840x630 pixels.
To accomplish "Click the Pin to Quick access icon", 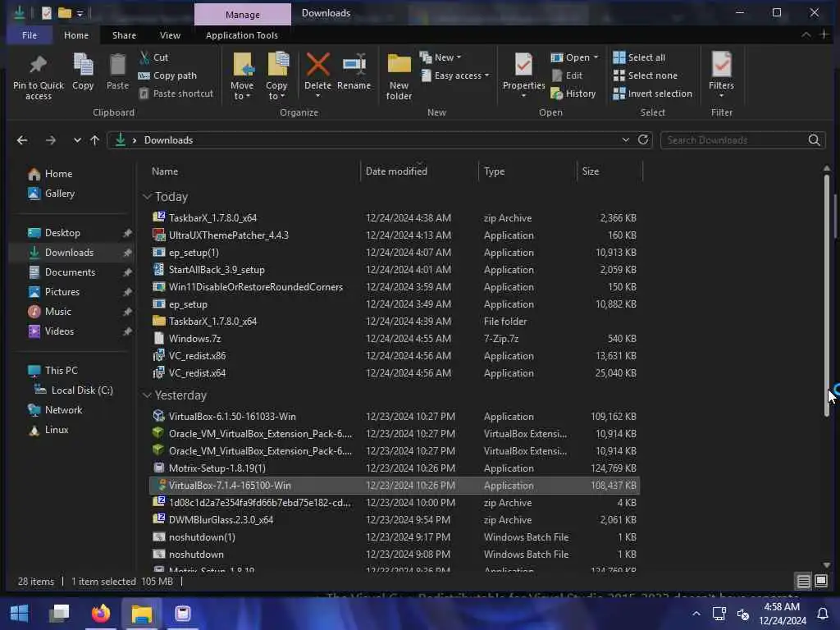I will point(38,66).
